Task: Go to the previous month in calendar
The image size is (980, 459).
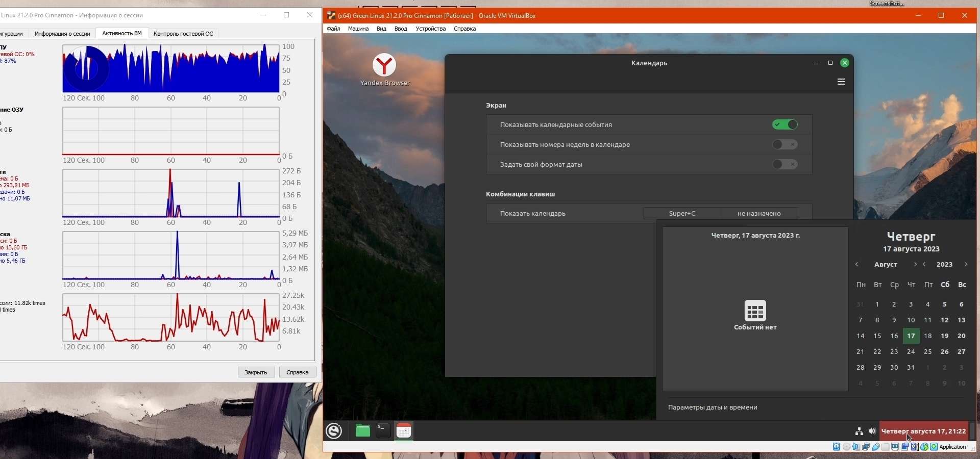Action: [x=857, y=264]
